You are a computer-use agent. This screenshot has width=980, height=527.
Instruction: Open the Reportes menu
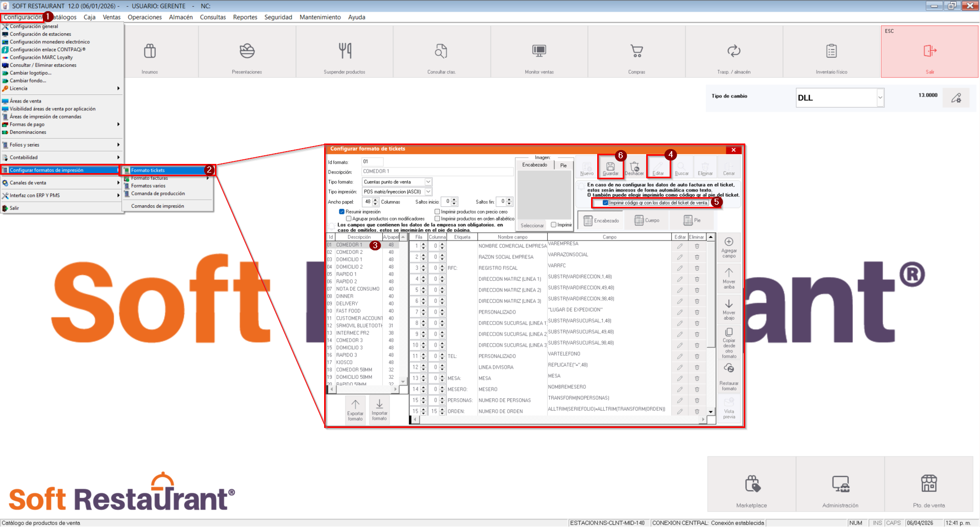[245, 17]
